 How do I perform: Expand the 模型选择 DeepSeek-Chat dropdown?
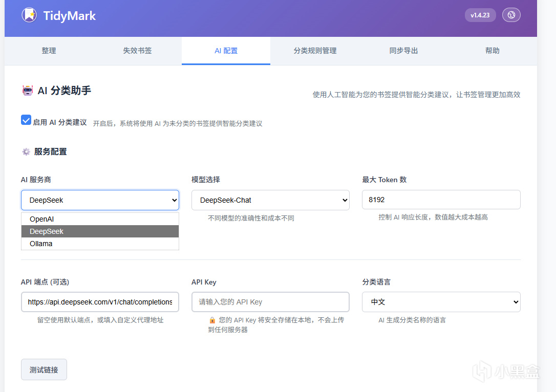pyautogui.click(x=270, y=200)
